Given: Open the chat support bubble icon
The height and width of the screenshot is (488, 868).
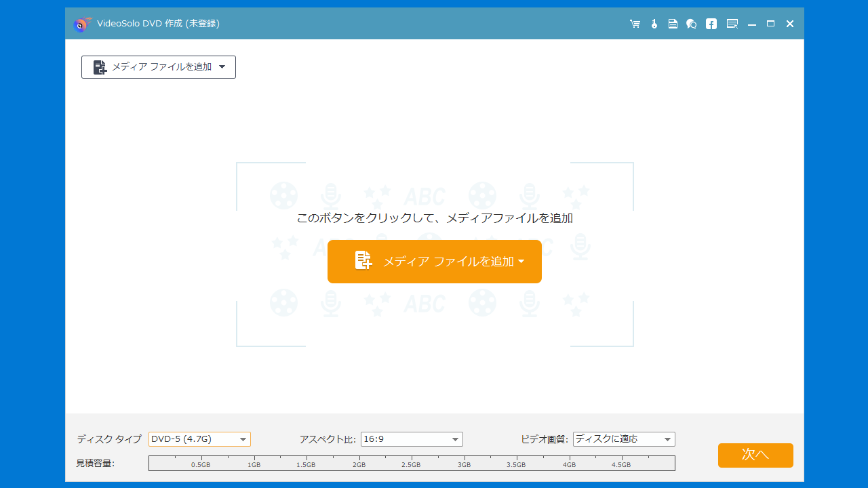Looking at the screenshot, I should tap(692, 24).
